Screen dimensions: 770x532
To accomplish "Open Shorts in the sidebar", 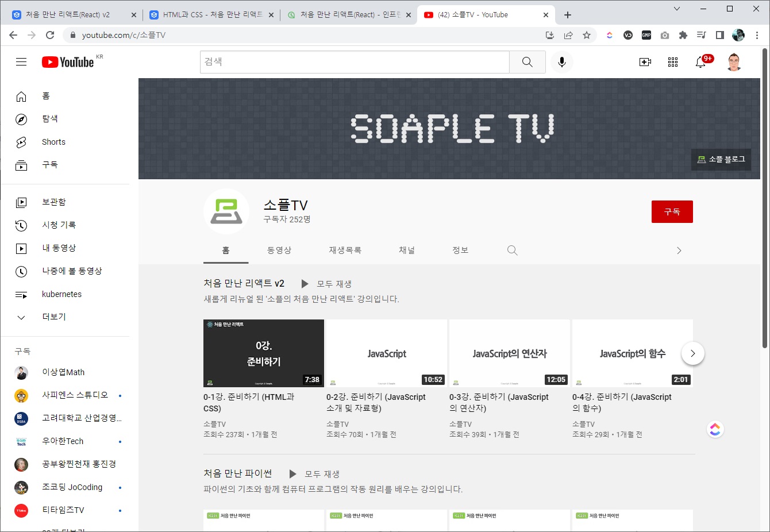I will point(65,142).
